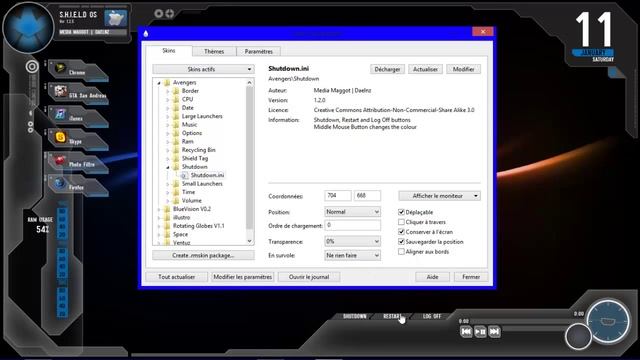
Task: Start Skype from the launcher list
Action: pyautogui.click(x=78, y=140)
